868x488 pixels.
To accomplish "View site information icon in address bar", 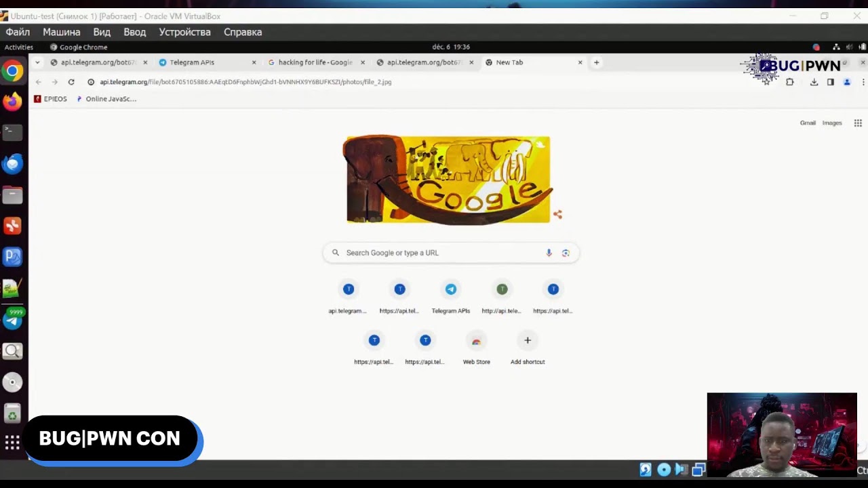I will tap(91, 82).
